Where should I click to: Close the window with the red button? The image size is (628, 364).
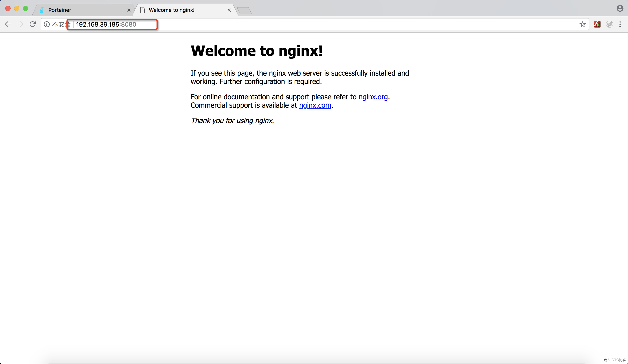8,9
